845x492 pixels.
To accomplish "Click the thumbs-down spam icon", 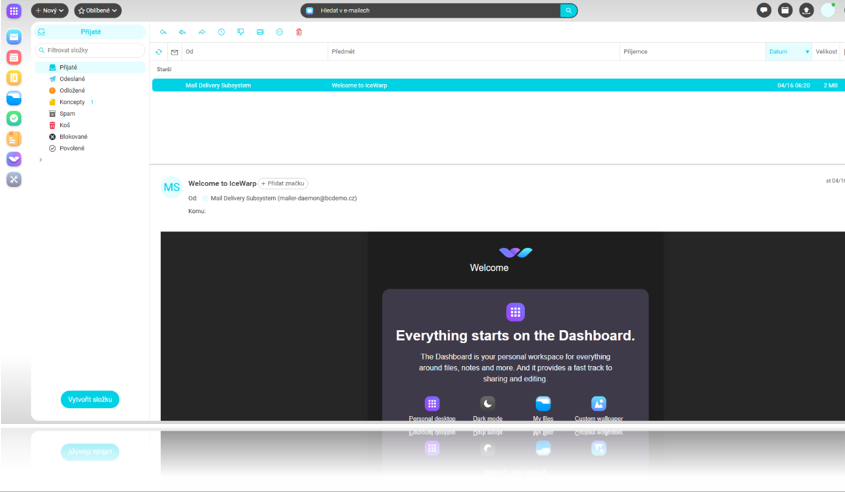I will coord(241,32).
